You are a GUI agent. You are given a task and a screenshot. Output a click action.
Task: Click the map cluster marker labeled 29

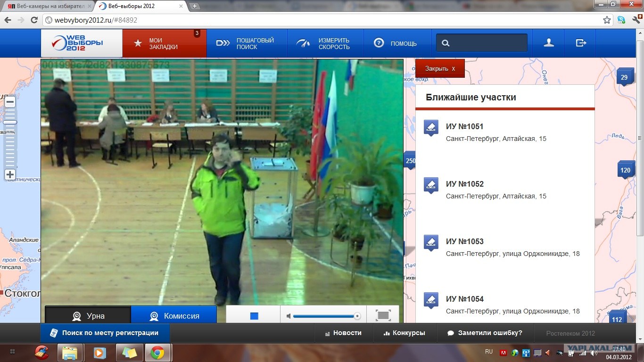click(624, 77)
